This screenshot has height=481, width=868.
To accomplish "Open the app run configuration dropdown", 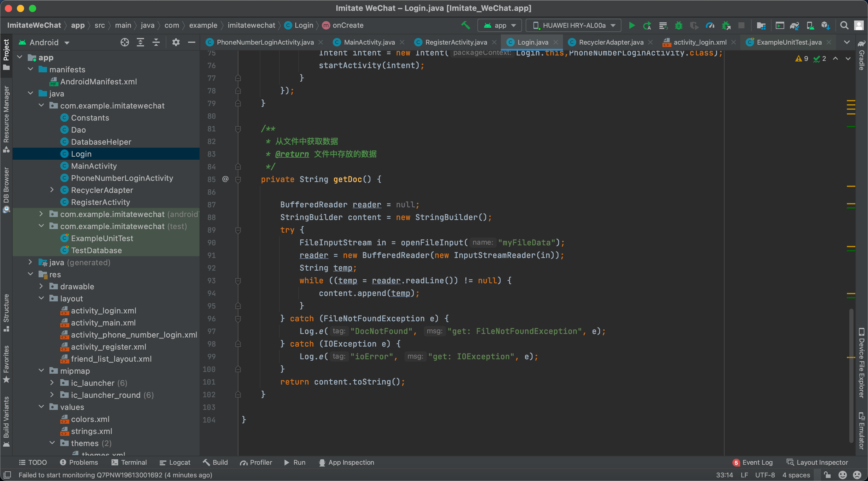I will tap(500, 26).
